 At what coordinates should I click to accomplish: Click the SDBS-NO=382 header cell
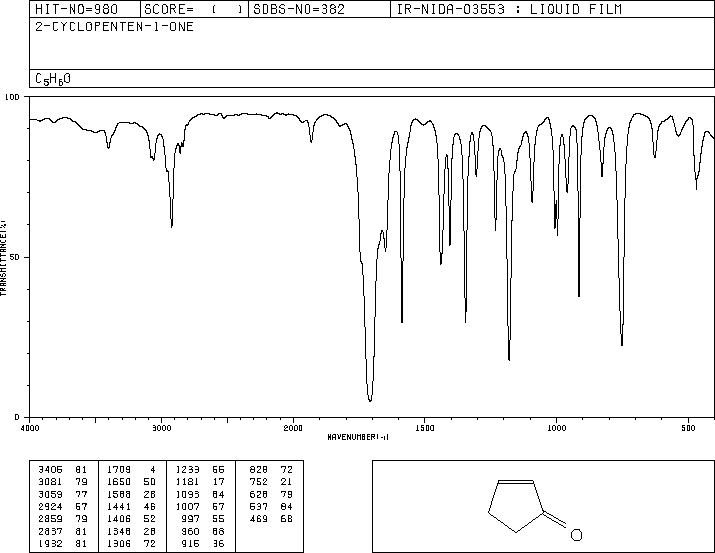click(x=319, y=9)
